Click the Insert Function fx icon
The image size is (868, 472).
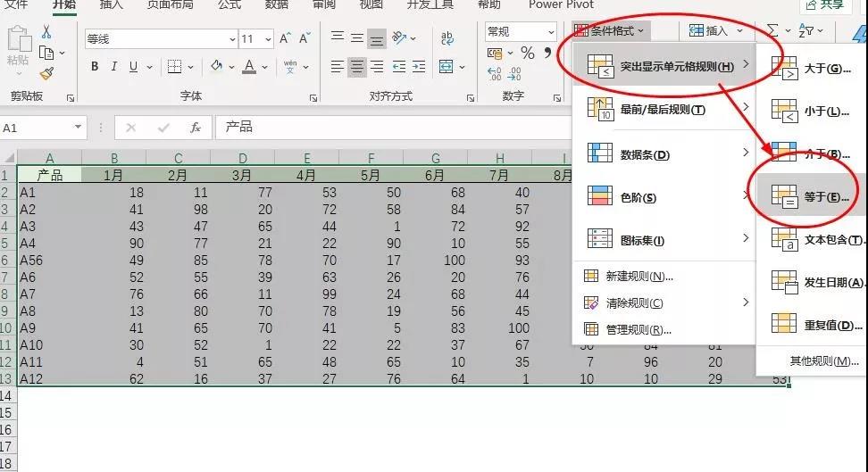coord(195,128)
